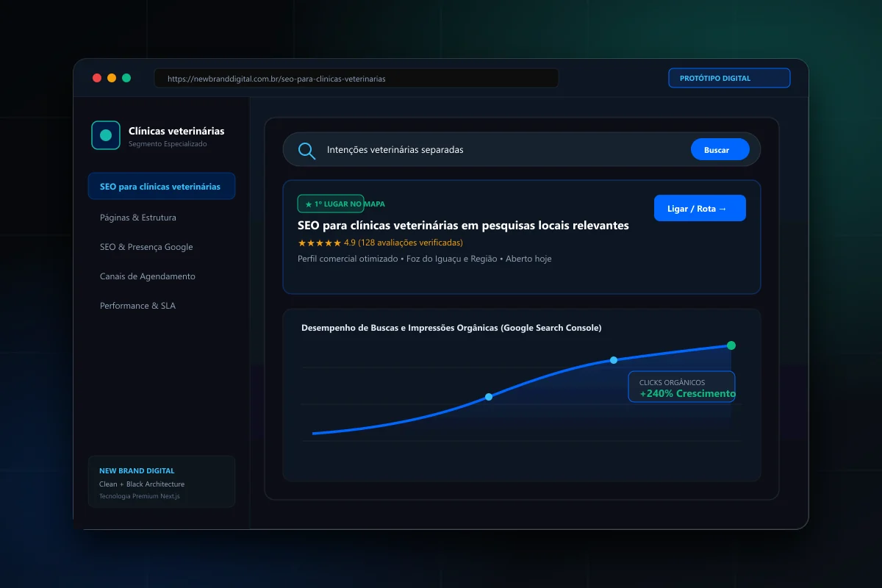Go to Canais de Agendamento
The height and width of the screenshot is (588, 882).
point(148,276)
